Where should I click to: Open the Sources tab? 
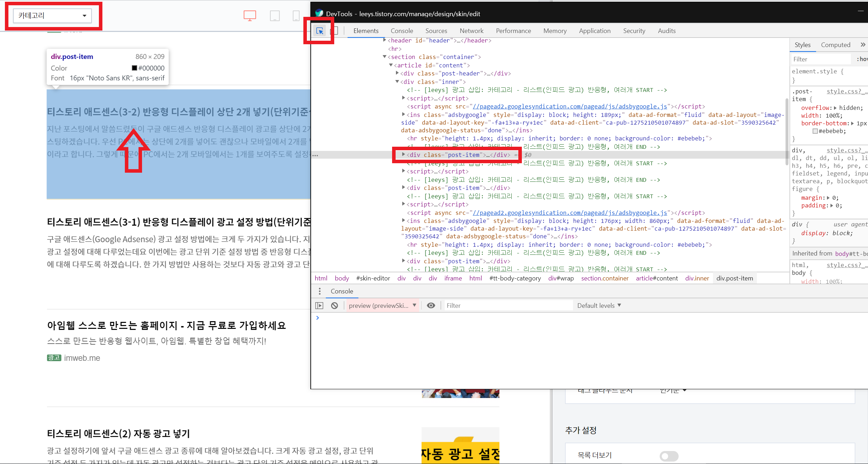point(436,31)
